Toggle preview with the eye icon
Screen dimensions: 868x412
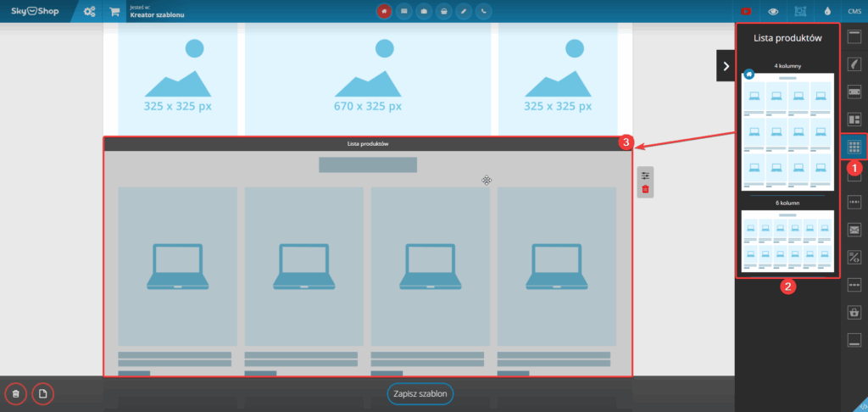pos(773,11)
